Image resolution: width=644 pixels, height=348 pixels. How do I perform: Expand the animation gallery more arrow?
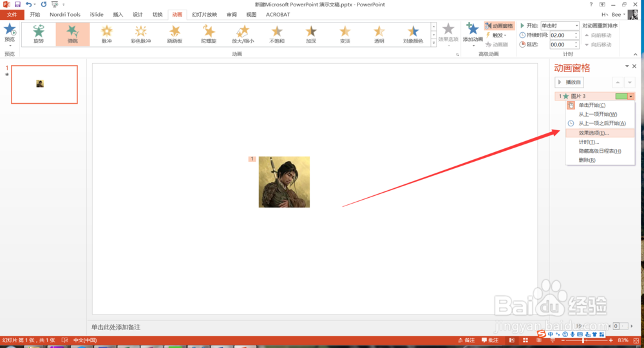[433, 43]
